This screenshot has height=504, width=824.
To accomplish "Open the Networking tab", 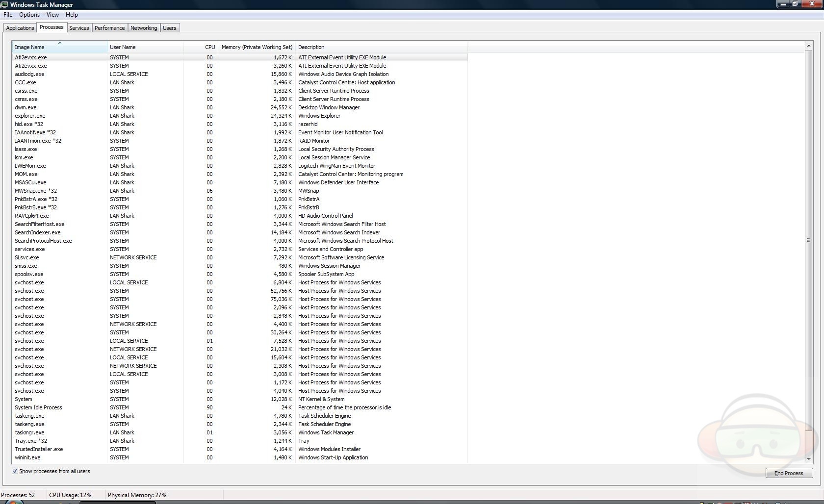I will pyautogui.click(x=144, y=28).
